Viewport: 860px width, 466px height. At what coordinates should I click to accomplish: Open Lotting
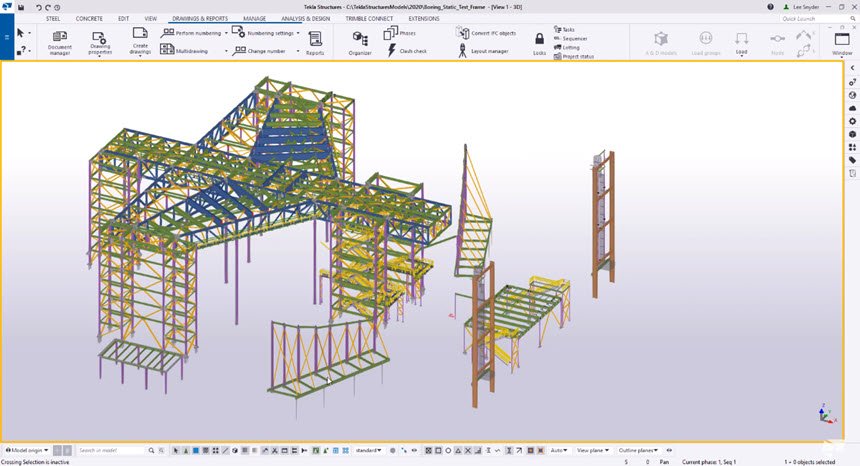[x=567, y=47]
